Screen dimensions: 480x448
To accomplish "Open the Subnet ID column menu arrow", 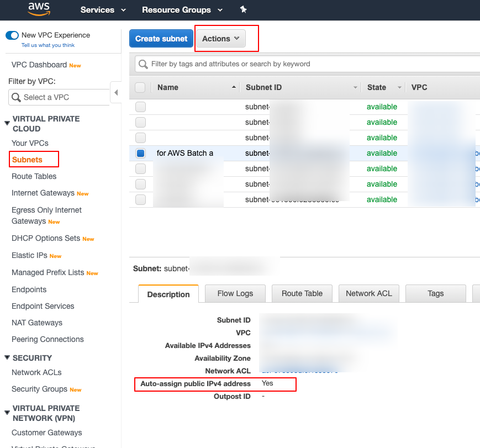I will pos(355,88).
